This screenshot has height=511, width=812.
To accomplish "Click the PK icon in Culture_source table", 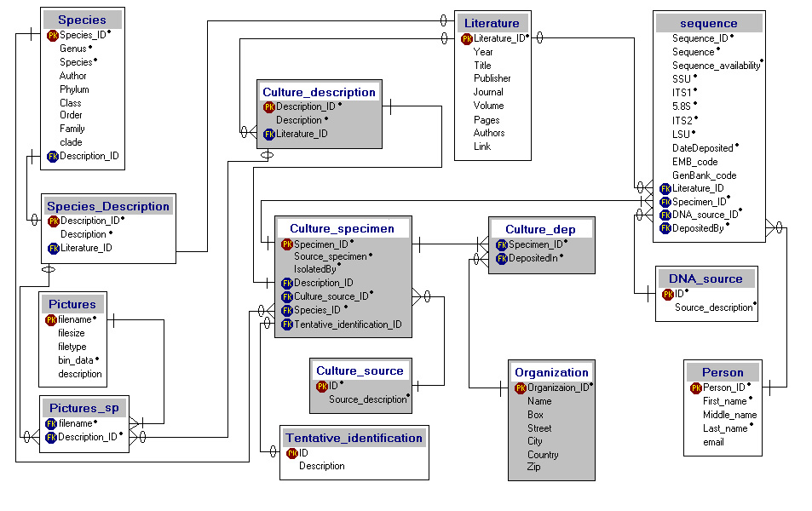I will pyautogui.click(x=321, y=386).
